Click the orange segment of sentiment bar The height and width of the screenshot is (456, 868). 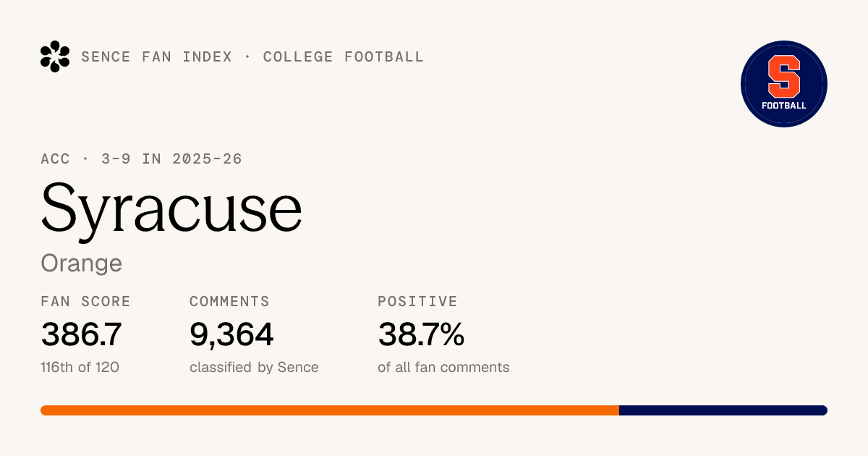330,410
